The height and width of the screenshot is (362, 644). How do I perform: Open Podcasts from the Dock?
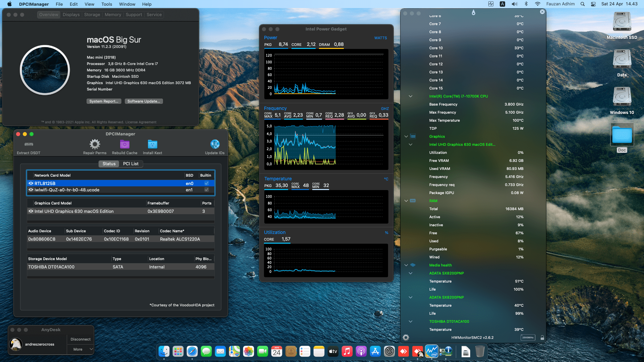point(361,351)
